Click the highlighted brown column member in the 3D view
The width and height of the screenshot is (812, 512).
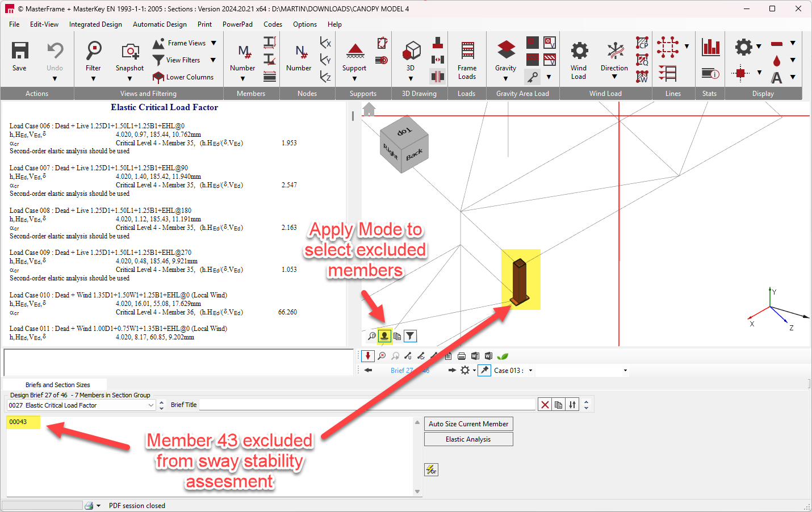click(520, 280)
